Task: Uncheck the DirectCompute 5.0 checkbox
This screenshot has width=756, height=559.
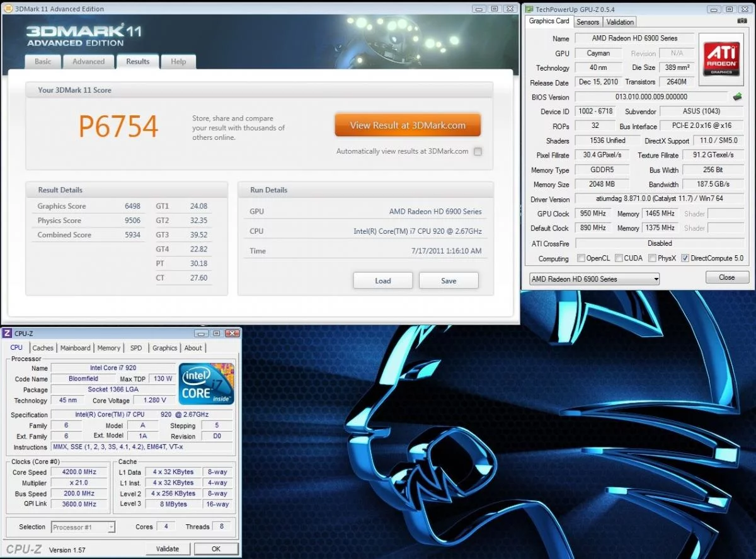Action: coord(685,258)
